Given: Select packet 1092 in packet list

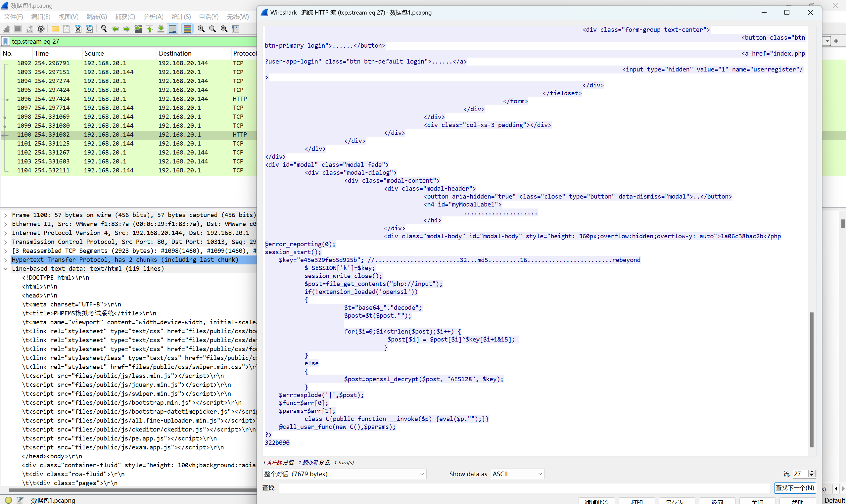Looking at the screenshot, I should (128, 63).
